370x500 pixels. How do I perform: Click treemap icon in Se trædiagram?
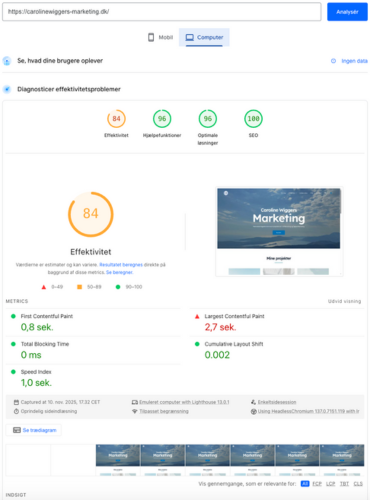pos(17,430)
